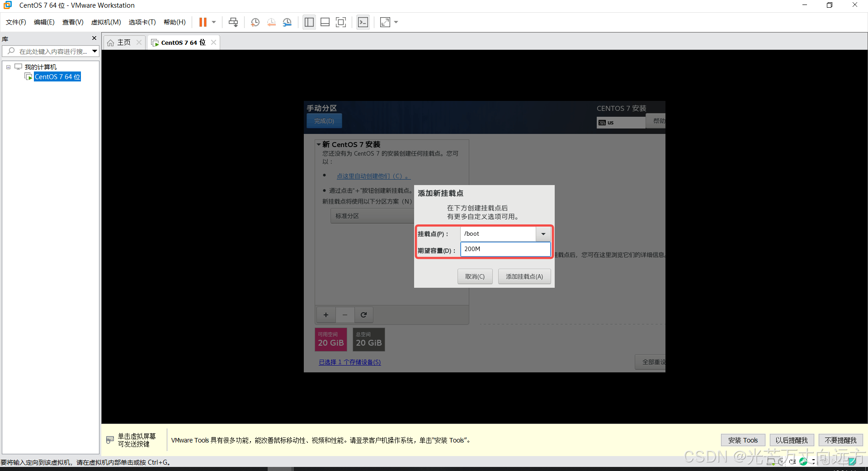Click the 添加挂载点(A) button

coord(524,276)
